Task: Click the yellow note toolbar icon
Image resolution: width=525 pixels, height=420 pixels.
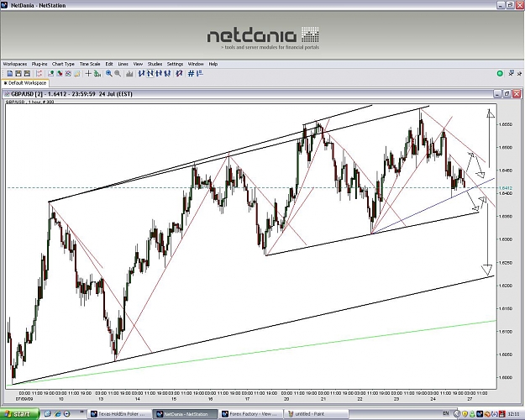Action: point(77,74)
